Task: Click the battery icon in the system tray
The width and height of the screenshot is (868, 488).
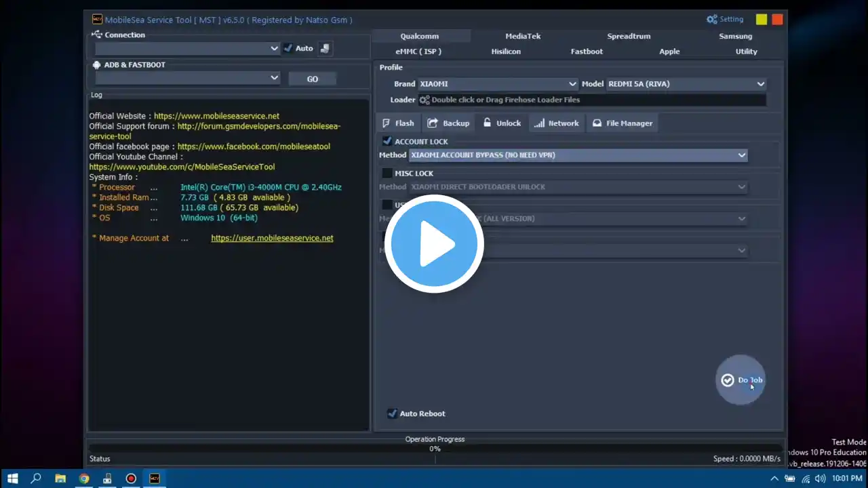Action: 789,479
